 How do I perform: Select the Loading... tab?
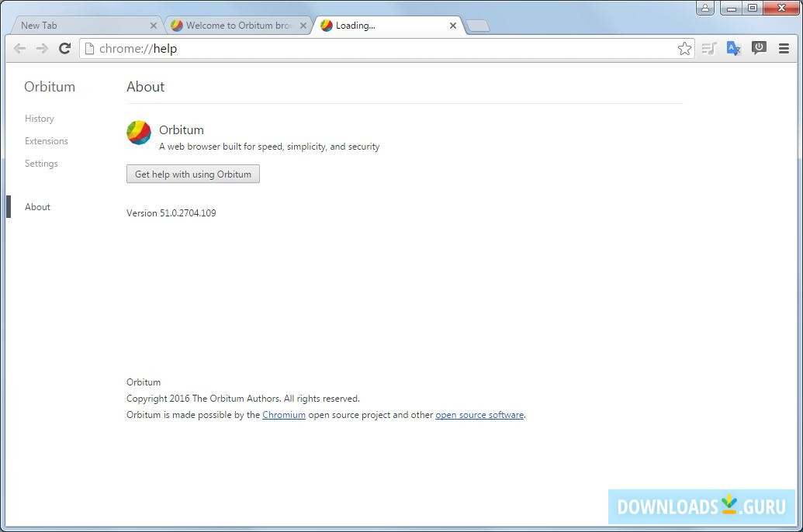pyautogui.click(x=388, y=26)
